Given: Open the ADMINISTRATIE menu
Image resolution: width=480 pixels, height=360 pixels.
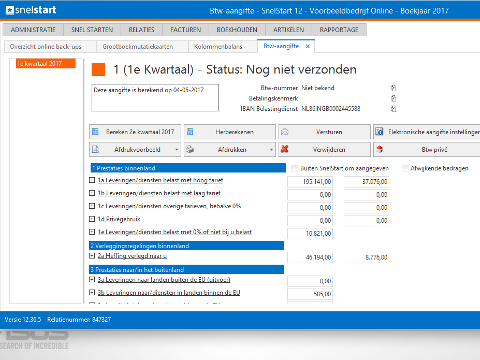Looking at the screenshot, I should tap(33, 30).
